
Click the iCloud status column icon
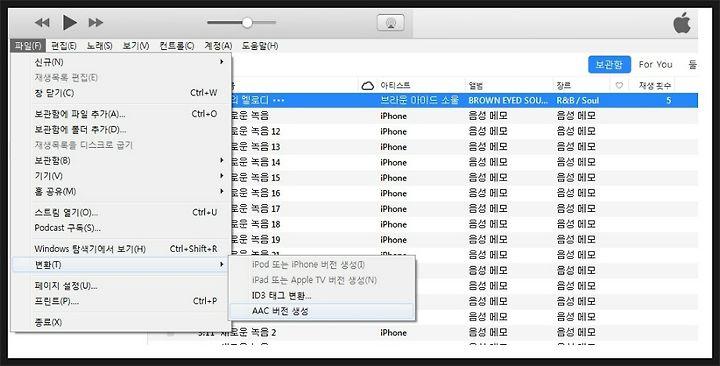pyautogui.click(x=367, y=85)
